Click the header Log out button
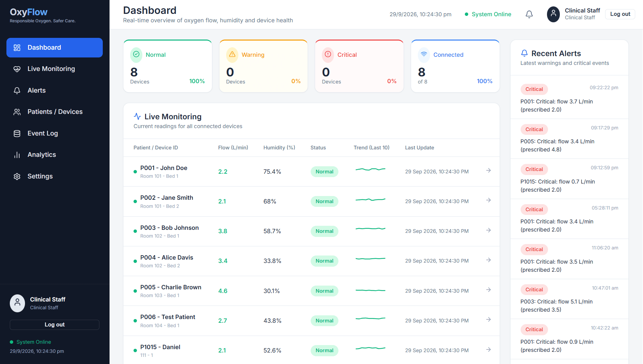Screen dimensions: 643x364 (x=620, y=14)
